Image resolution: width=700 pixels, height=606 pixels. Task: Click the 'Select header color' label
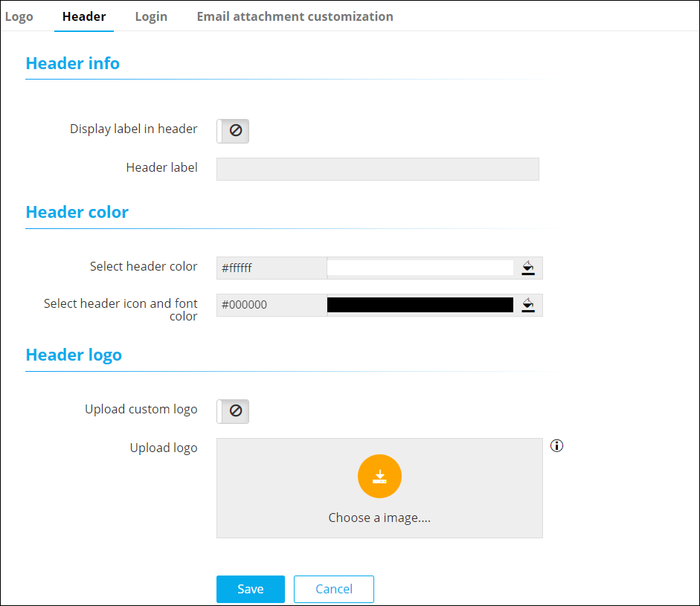[144, 266]
